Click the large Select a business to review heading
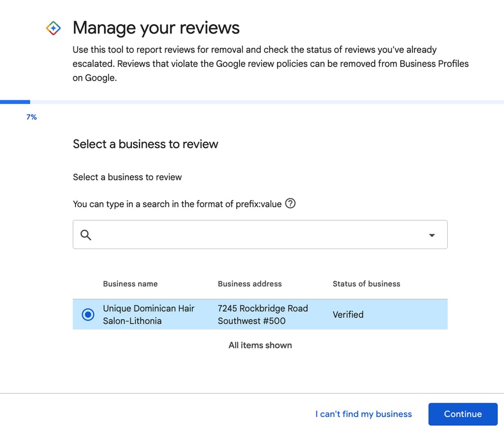The image size is (504, 433). 145,144
